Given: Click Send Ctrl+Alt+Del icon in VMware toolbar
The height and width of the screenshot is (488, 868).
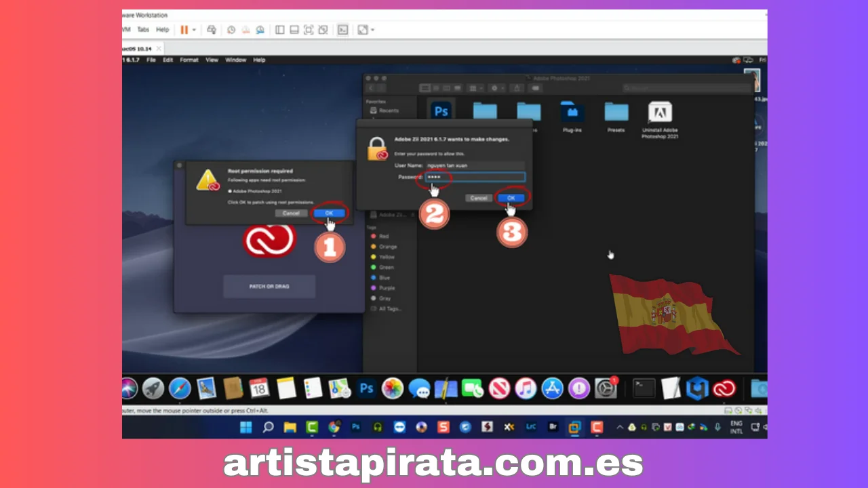Looking at the screenshot, I should click(211, 30).
